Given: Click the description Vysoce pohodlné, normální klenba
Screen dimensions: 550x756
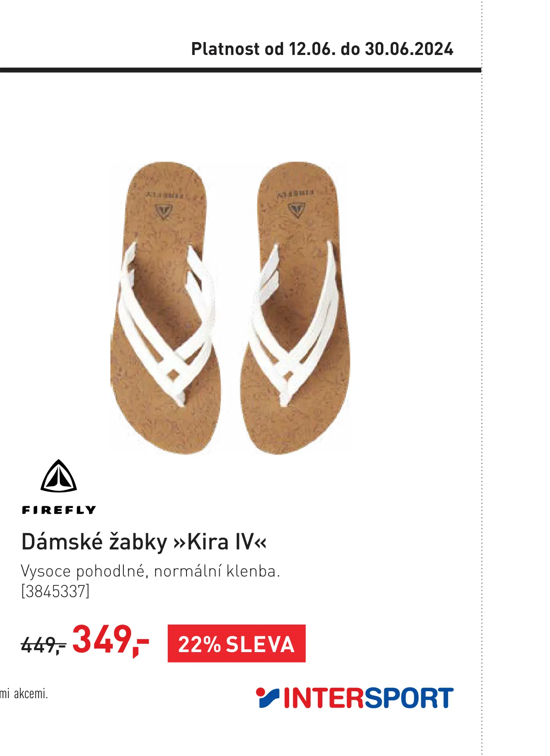Looking at the screenshot, I should click(150, 571).
